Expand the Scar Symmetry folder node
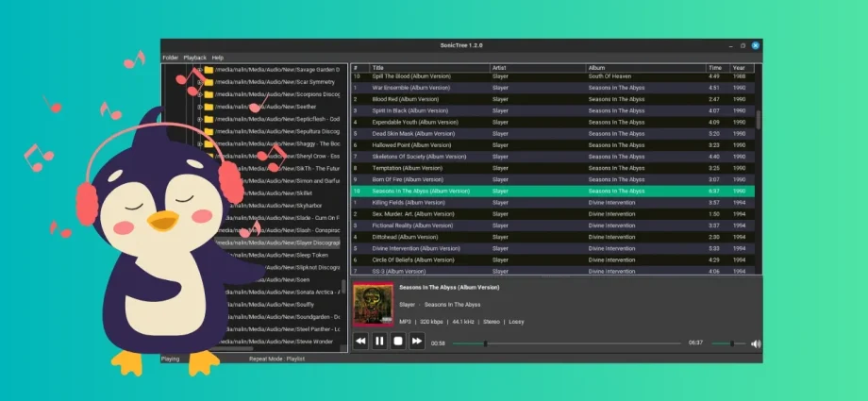The height and width of the screenshot is (401, 868). (199, 82)
